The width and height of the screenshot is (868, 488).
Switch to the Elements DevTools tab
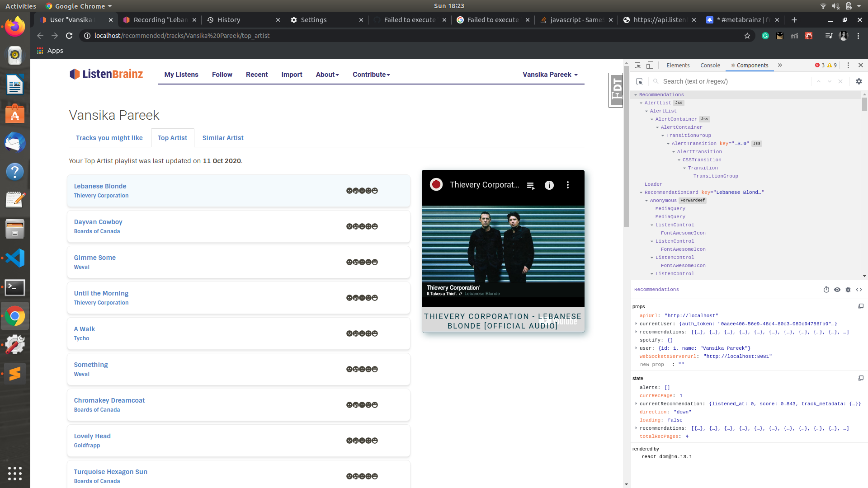678,65
